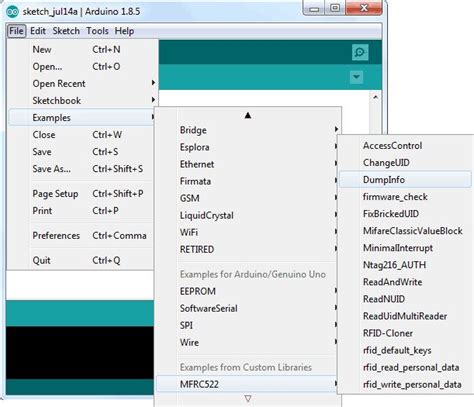The image size is (474, 407).
Task: Expand the LiquidCrystal examples submenu
Action: [x=248, y=215]
